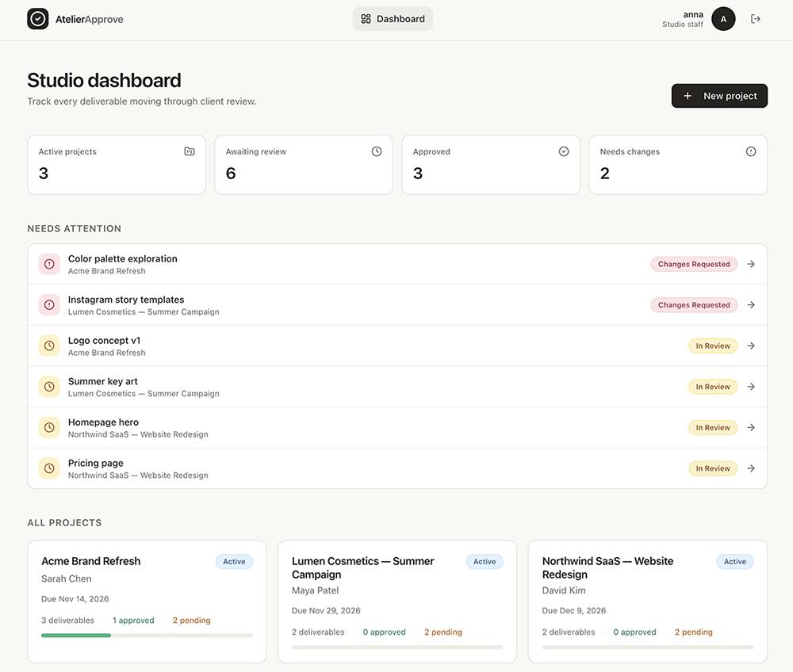This screenshot has width=793, height=672.
Task: Click the 1 approved count on Acme card
Action: tap(133, 620)
